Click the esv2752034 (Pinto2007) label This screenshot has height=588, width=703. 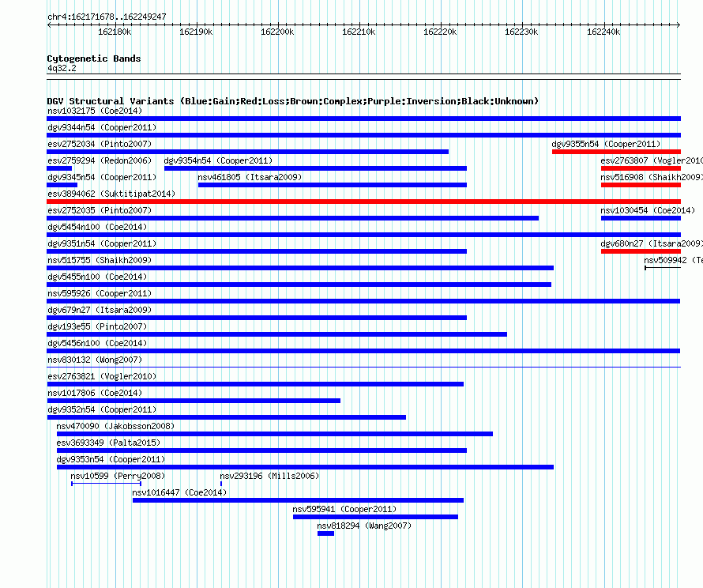(x=100, y=144)
